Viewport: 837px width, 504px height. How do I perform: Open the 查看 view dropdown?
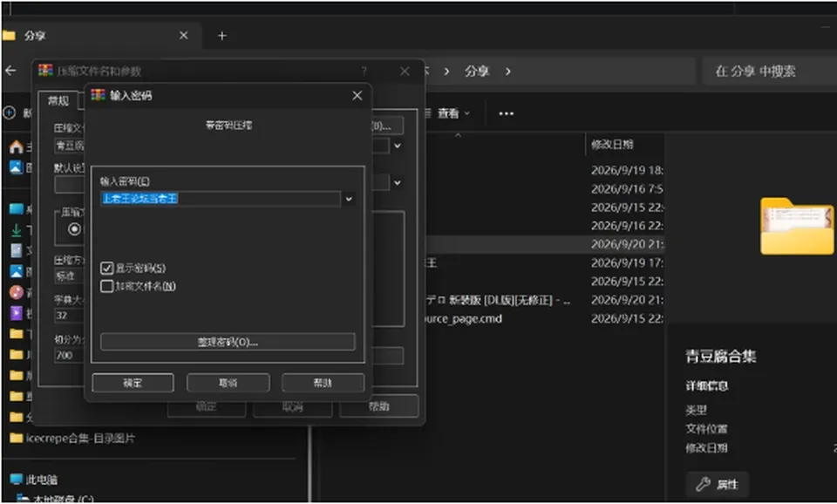click(453, 113)
